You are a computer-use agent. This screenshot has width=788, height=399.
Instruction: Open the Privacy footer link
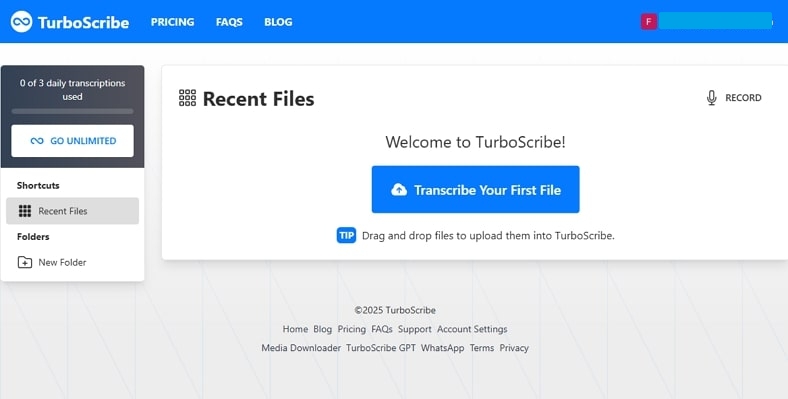514,348
